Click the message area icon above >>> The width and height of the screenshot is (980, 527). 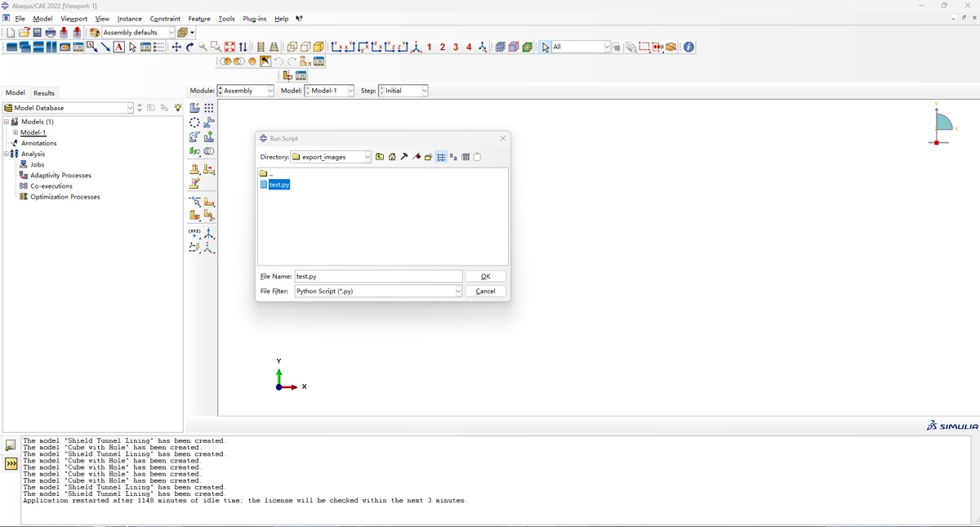point(11,445)
